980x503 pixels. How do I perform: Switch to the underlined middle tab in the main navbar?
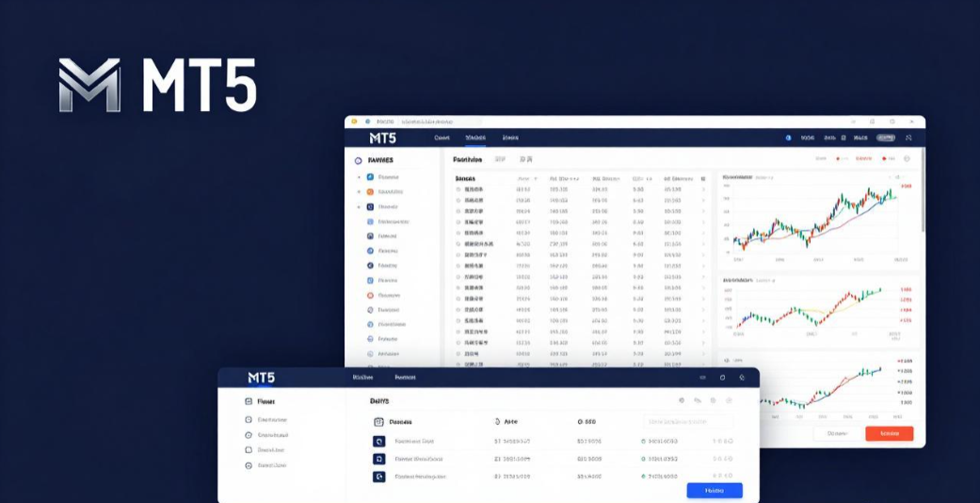(474, 138)
